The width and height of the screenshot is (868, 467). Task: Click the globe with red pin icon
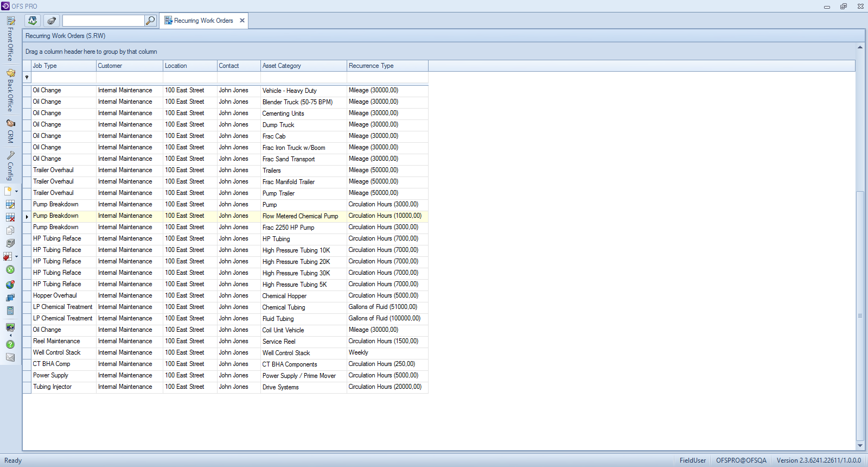(10, 285)
